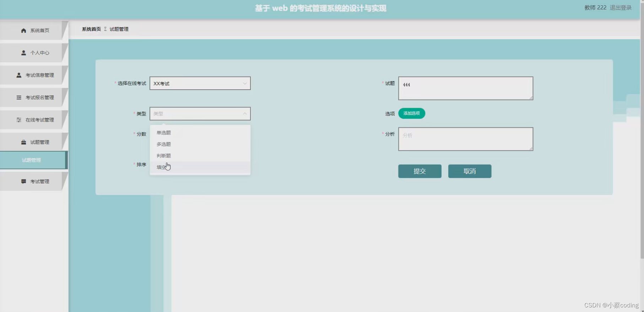The image size is (644, 312).
Task: Click the list icon beside 考试报名管理
Action: (x=19, y=97)
